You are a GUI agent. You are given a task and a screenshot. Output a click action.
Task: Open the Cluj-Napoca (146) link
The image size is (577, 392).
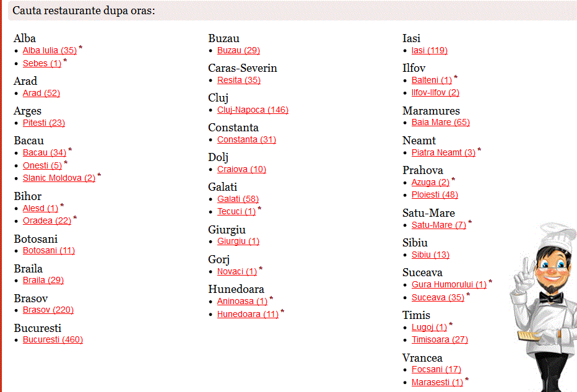pos(253,110)
